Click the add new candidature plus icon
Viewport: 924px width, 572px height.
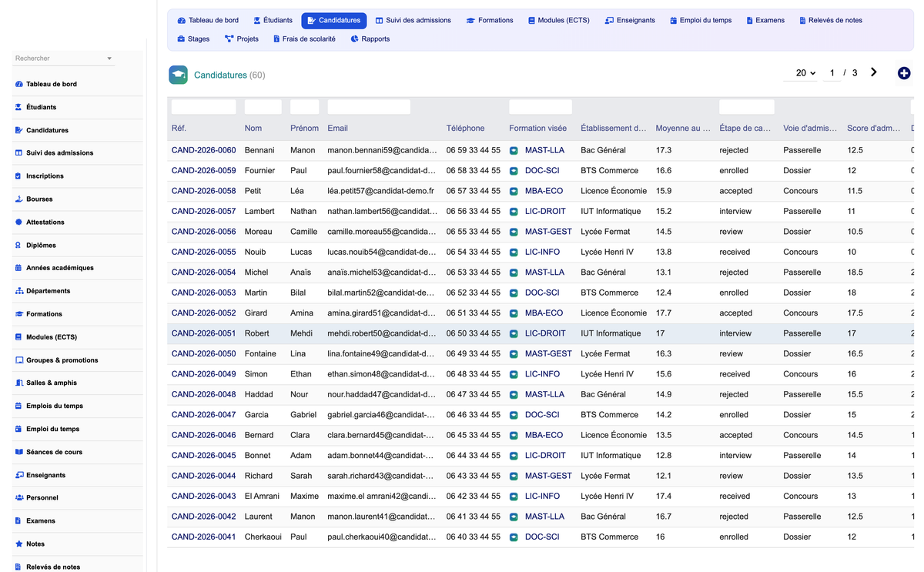(904, 73)
